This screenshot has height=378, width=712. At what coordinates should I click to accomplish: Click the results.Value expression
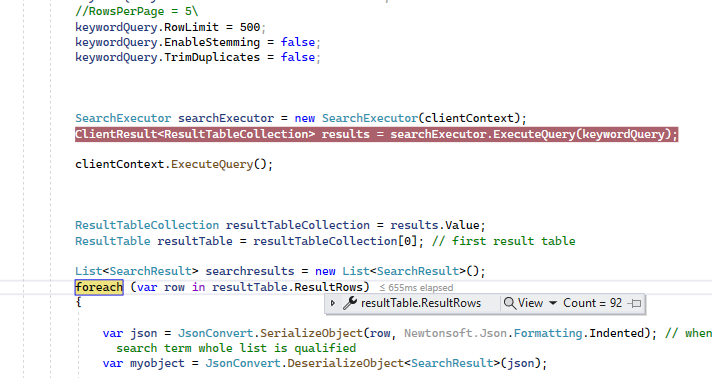434,225
